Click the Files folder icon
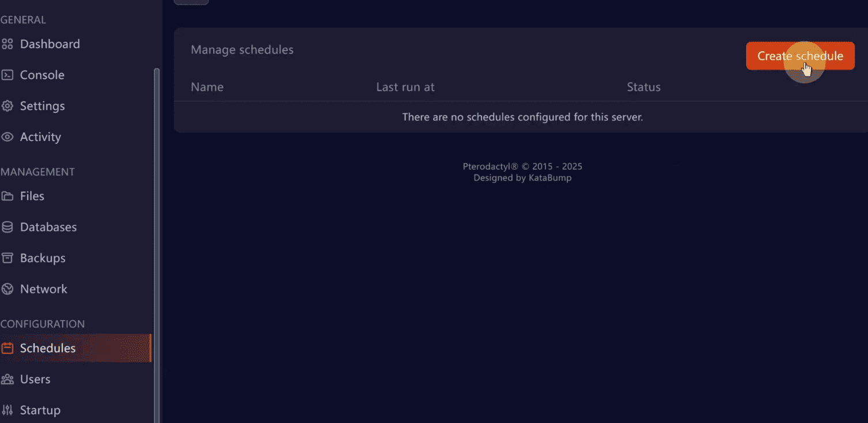 tap(7, 196)
